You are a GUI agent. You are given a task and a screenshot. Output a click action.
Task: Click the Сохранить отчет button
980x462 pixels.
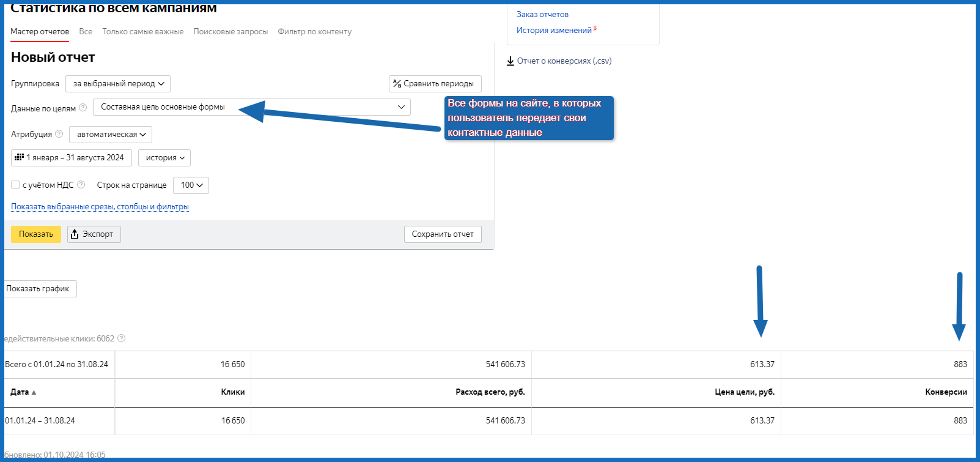pos(443,234)
